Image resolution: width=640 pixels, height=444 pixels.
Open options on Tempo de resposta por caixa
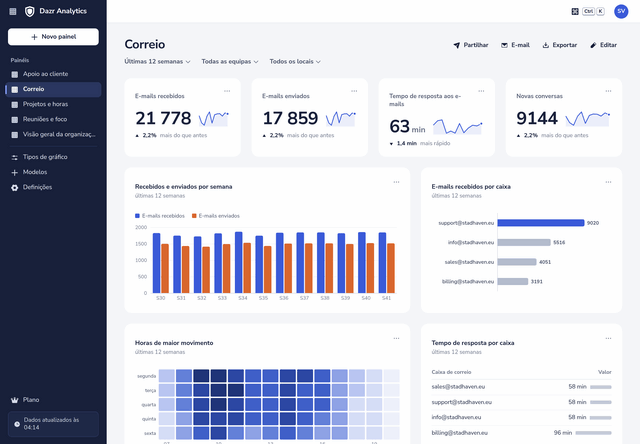(x=608, y=338)
